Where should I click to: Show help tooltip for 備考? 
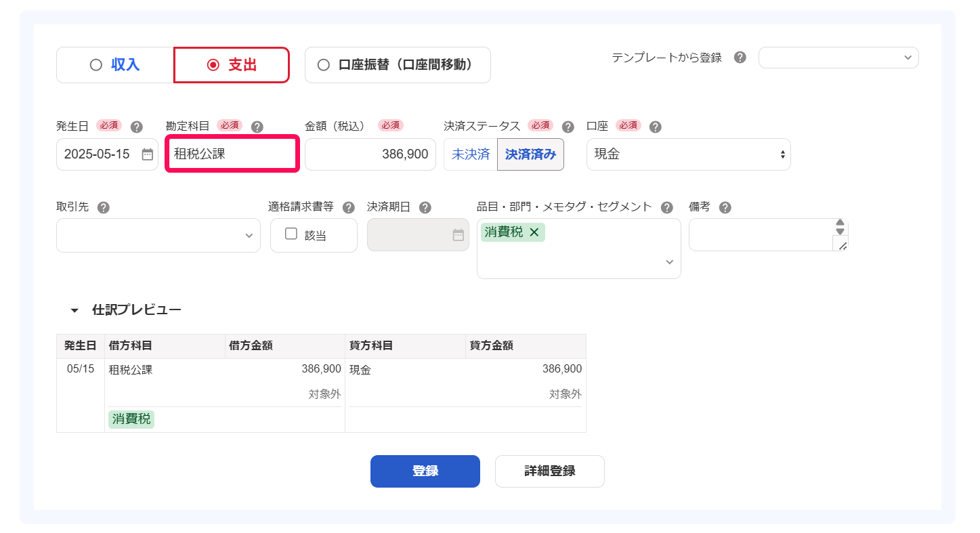(725, 207)
